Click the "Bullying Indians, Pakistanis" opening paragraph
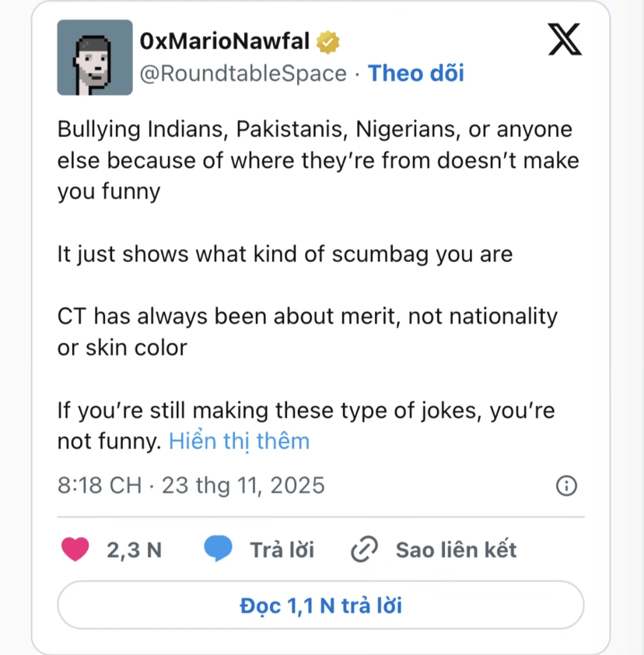 coord(317,160)
